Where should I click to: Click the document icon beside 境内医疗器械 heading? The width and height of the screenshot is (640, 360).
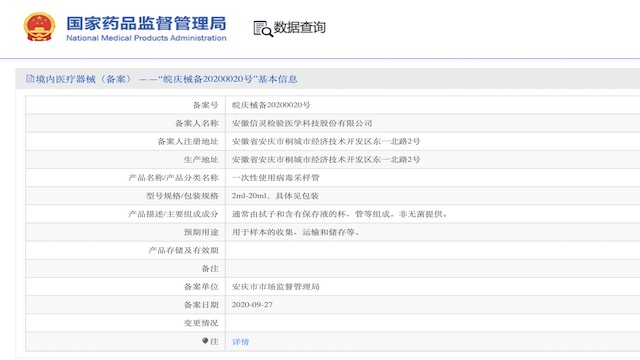[x=30, y=79]
